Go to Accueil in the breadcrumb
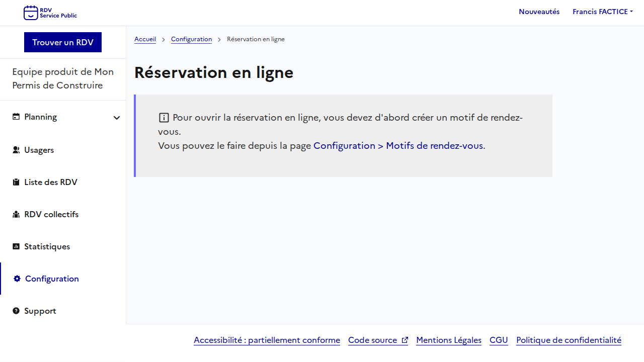The height and width of the screenshot is (362, 644). coord(145,39)
